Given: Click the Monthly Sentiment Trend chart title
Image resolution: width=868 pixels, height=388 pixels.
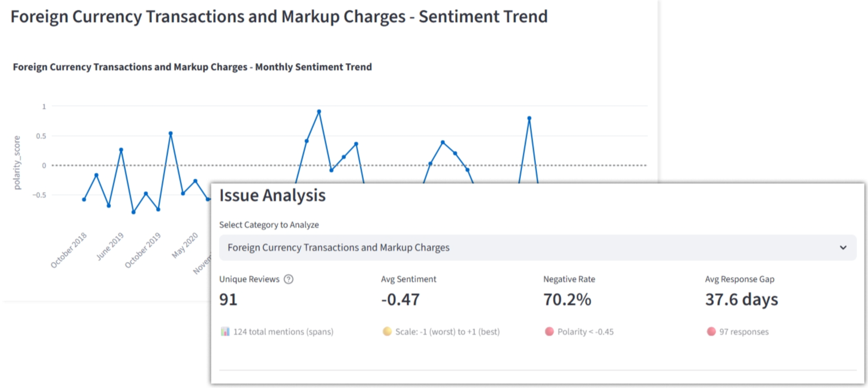Looking at the screenshot, I should (192, 67).
